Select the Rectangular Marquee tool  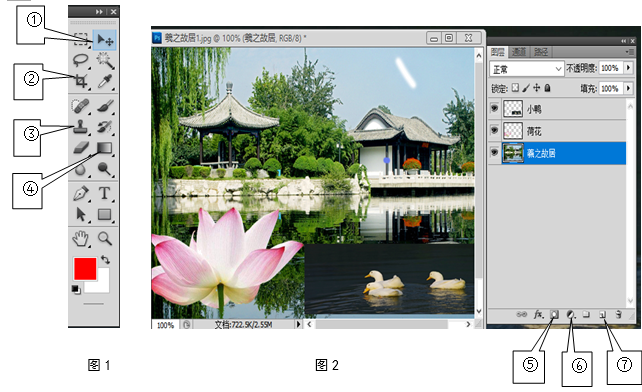click(x=81, y=40)
